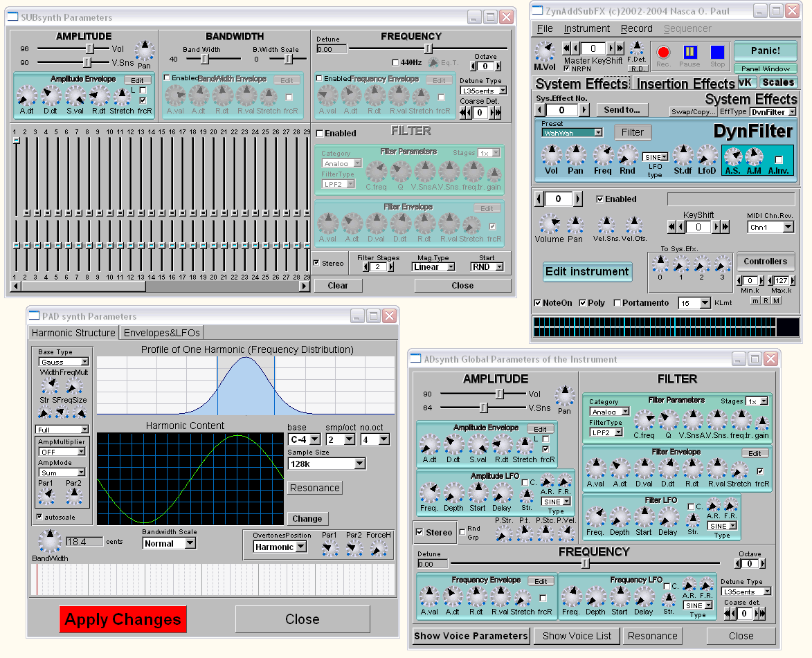Click the Controllers button
This screenshot has height=658, width=812.
pos(765,262)
